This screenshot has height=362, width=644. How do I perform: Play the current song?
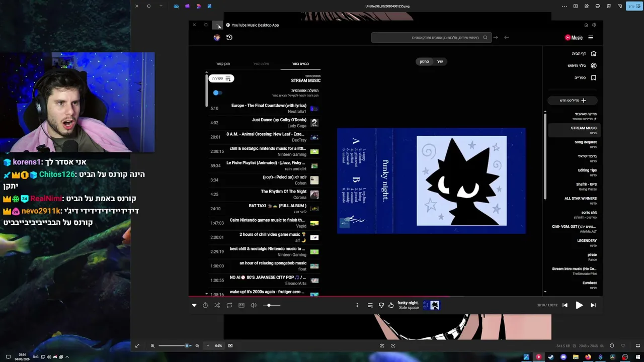(579, 305)
